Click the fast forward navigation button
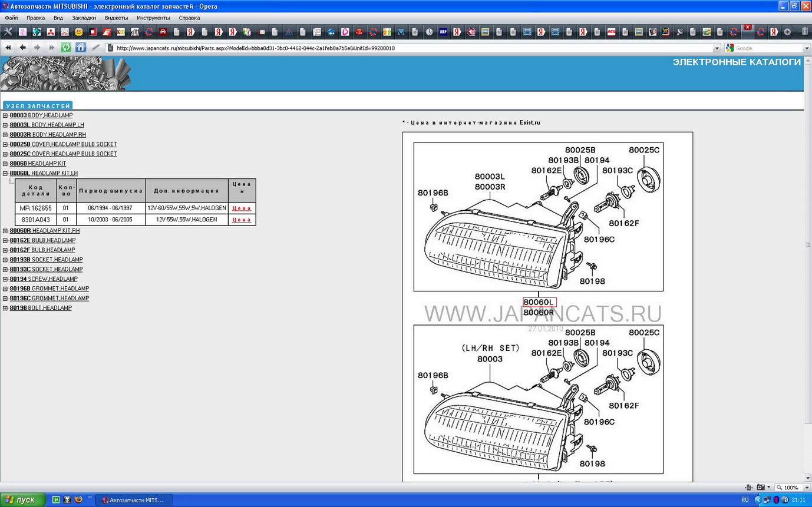 [51, 48]
